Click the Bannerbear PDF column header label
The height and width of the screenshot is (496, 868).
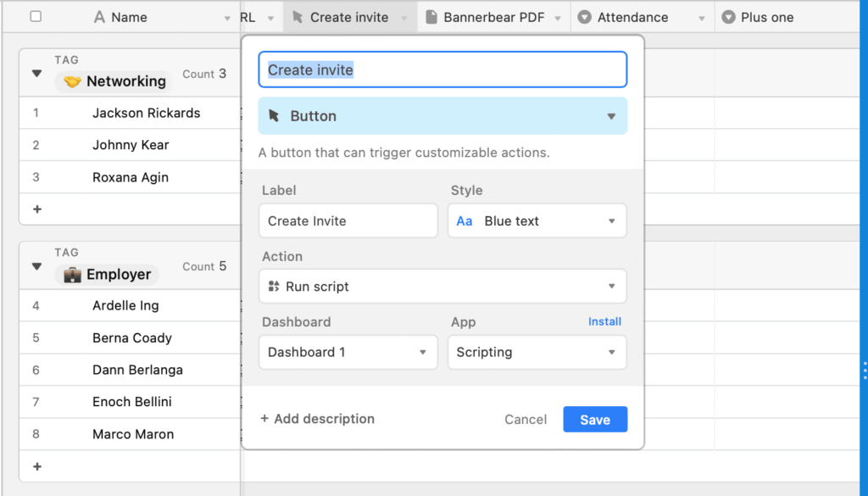pyautogui.click(x=494, y=17)
